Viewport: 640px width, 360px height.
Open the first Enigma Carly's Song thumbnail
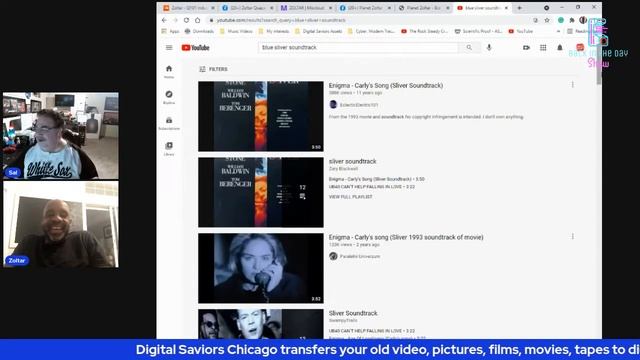[261, 116]
